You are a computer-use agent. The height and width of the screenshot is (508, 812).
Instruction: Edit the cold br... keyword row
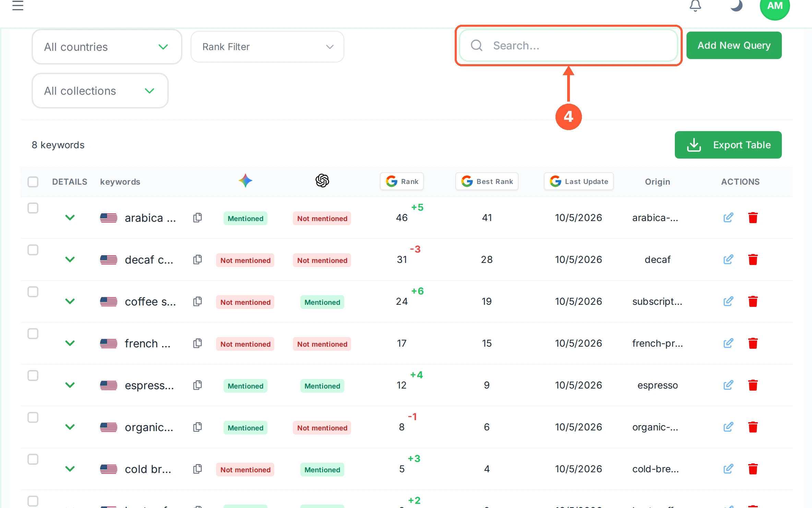pos(728,469)
